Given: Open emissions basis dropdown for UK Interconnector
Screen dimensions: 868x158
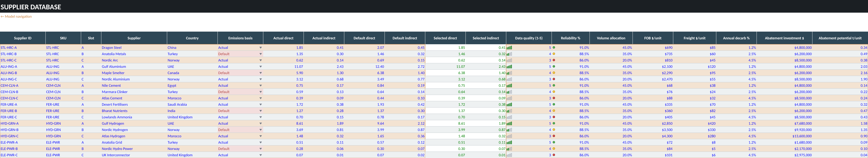Looking at the screenshot, I should (x=260, y=155).
